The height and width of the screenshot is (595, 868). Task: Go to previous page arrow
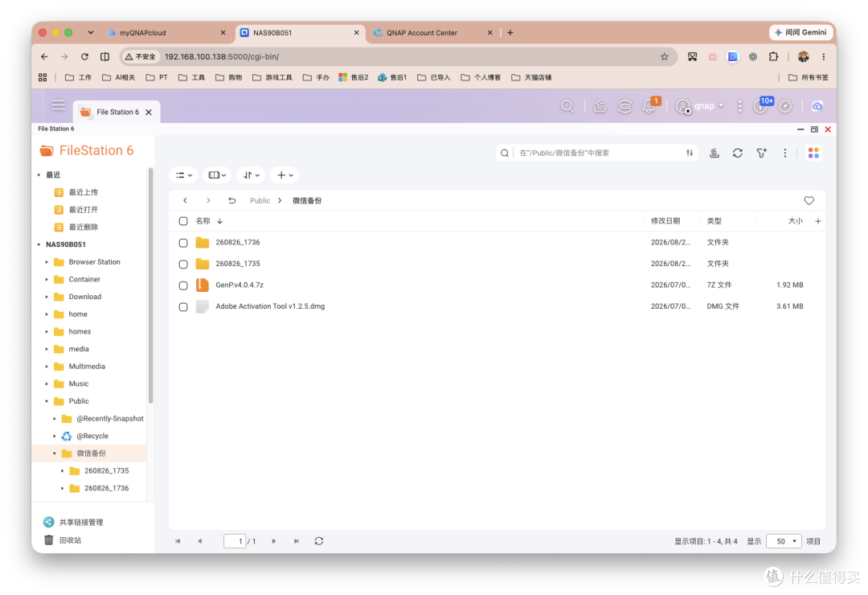[x=200, y=541]
